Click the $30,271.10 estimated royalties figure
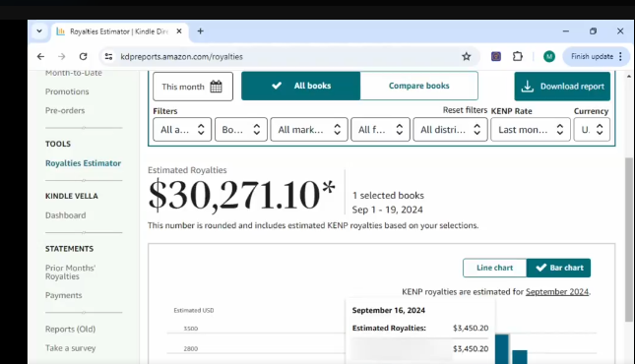Screen dimensions: 635x364 tap(241, 195)
